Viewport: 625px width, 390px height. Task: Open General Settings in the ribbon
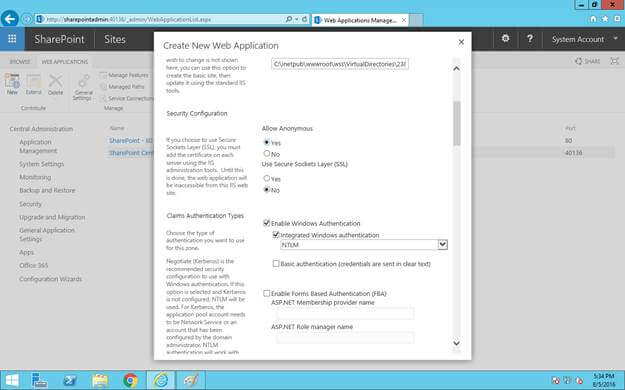click(x=83, y=87)
